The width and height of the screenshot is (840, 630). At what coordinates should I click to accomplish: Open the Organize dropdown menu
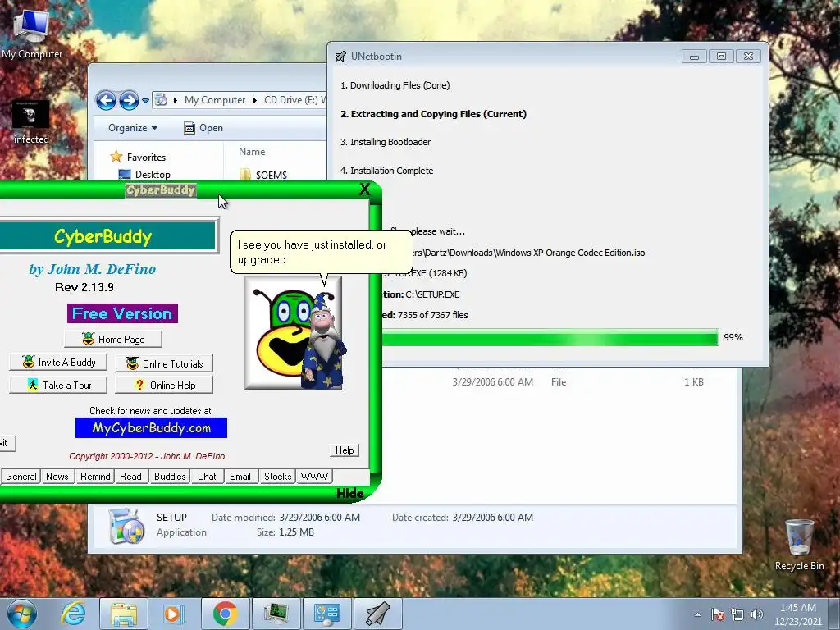pos(133,127)
